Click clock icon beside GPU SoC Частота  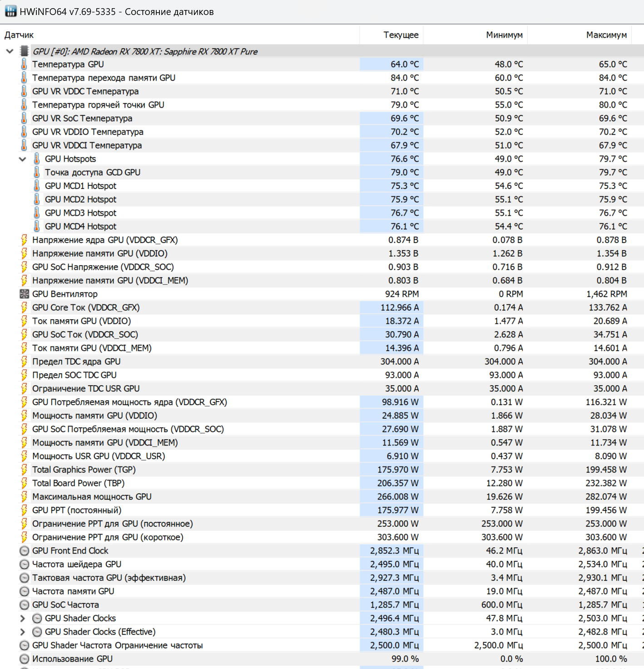[x=25, y=605]
